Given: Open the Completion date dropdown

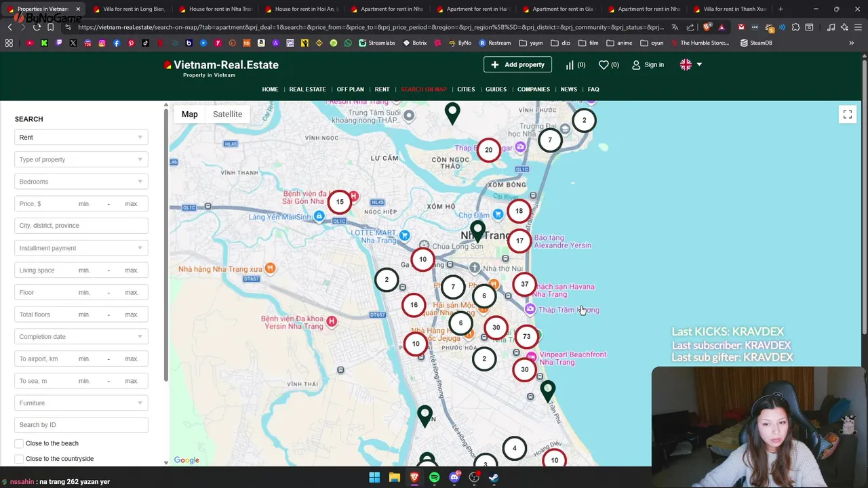Looking at the screenshot, I should pyautogui.click(x=81, y=337).
